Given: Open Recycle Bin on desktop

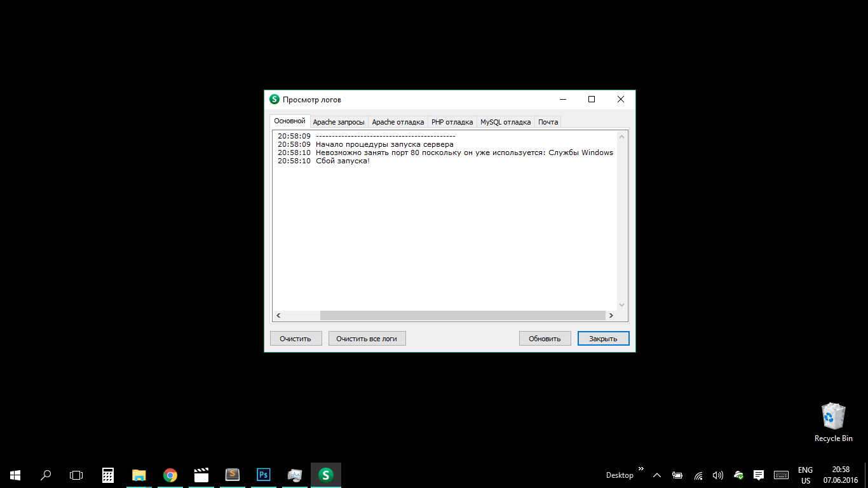Looking at the screenshot, I should click(x=833, y=423).
